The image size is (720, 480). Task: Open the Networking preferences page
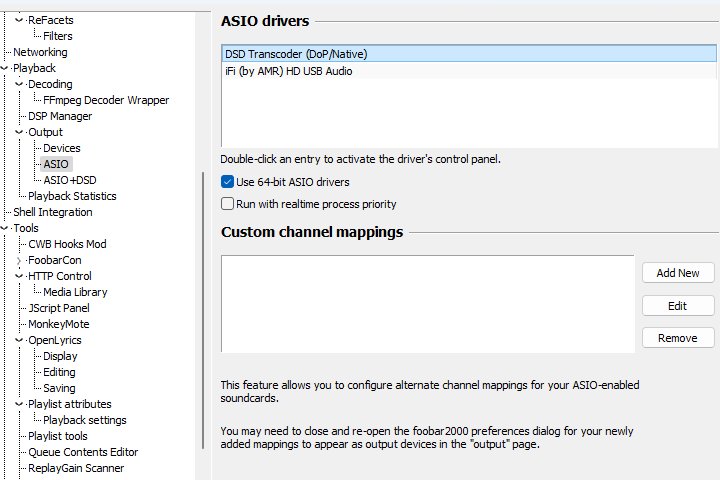[x=40, y=52]
